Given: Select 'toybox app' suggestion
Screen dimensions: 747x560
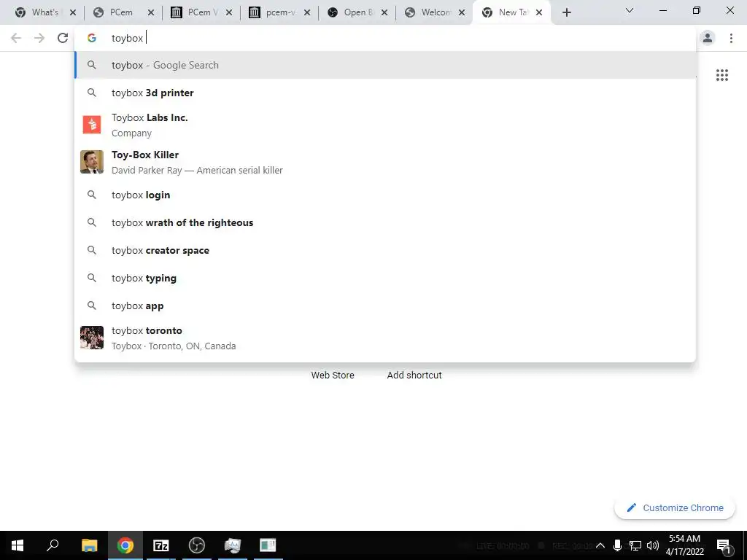Looking at the screenshot, I should 385,306.
